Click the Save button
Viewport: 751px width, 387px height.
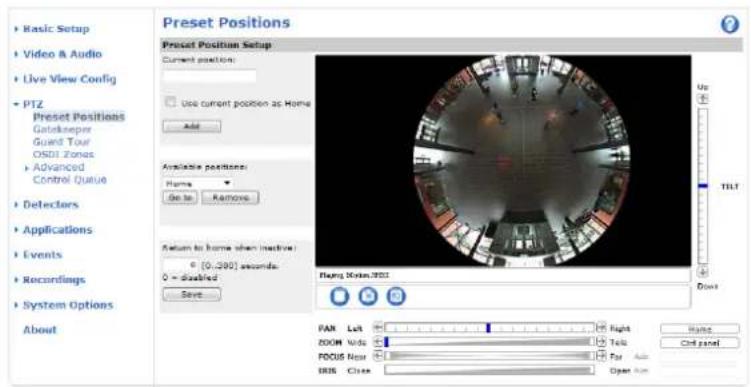pyautogui.click(x=192, y=295)
